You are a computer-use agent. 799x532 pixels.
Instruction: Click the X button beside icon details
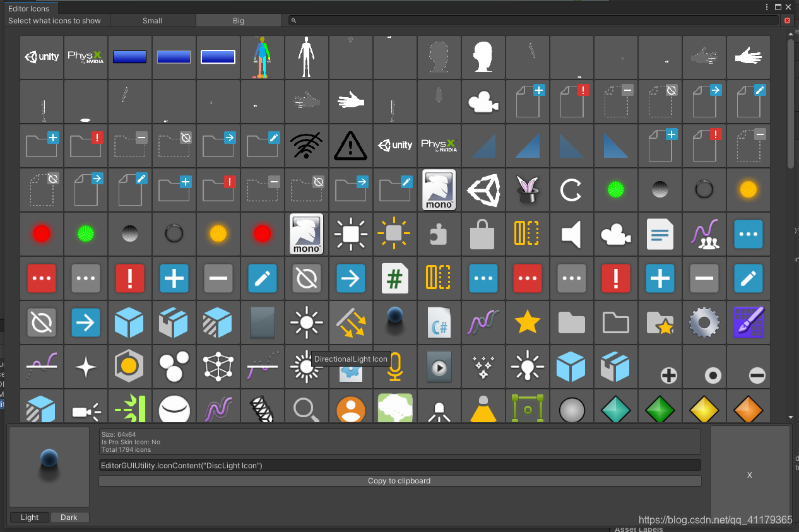point(750,475)
